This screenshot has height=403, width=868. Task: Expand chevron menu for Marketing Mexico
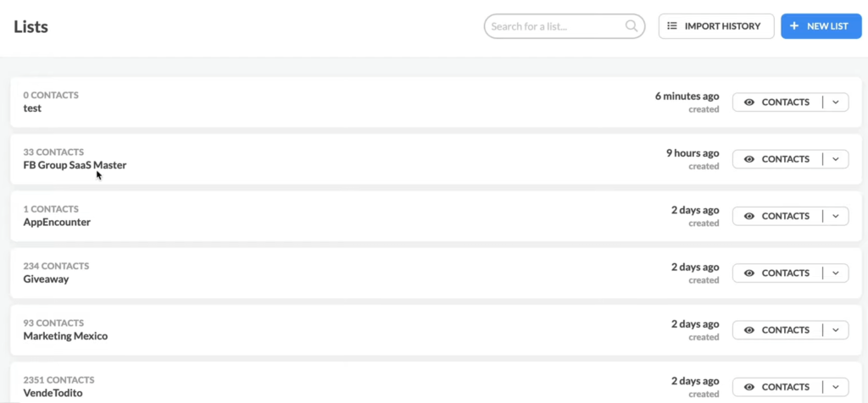[x=836, y=330]
